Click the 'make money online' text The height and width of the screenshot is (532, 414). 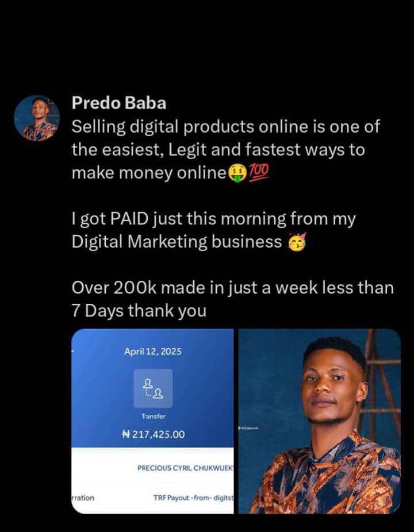[x=149, y=173]
